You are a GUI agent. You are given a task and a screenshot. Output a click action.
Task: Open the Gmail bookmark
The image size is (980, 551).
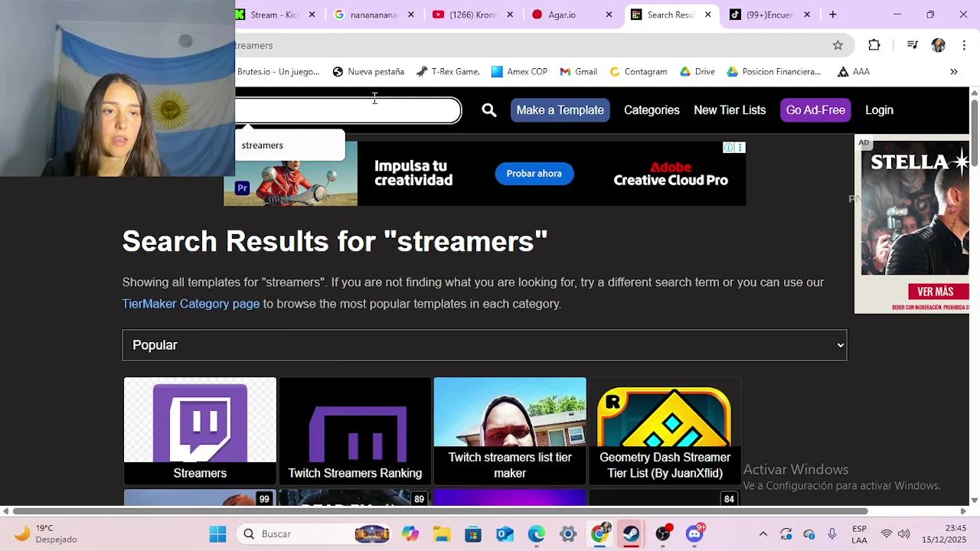click(578, 72)
